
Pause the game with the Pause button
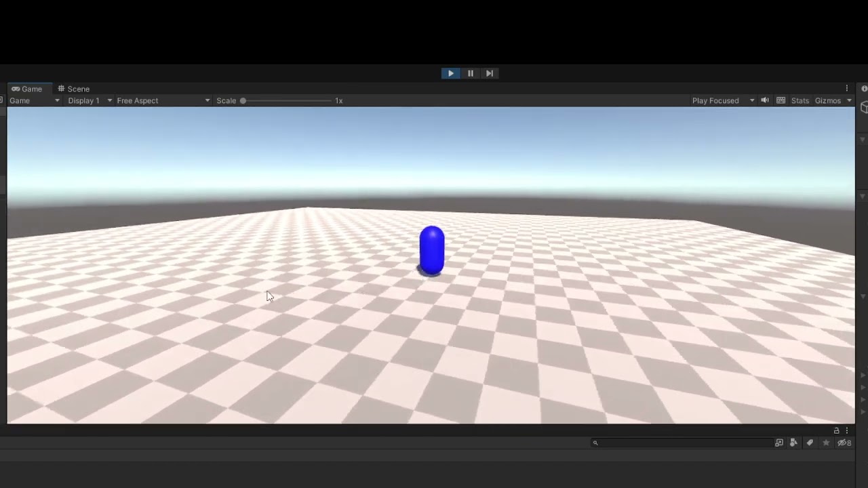click(x=471, y=73)
